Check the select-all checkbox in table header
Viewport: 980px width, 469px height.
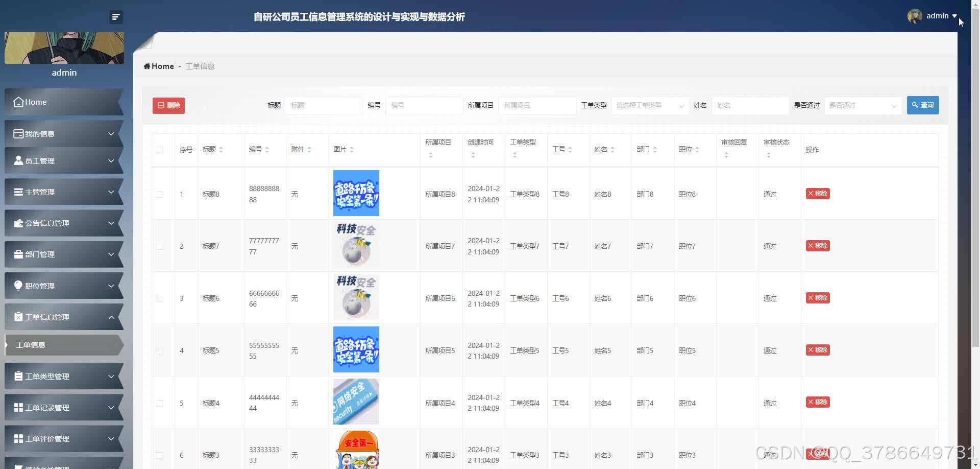160,150
